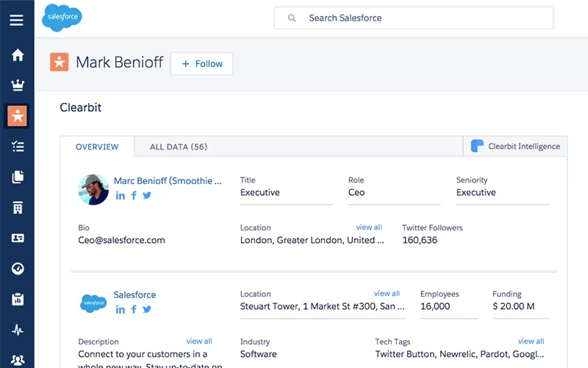Click the Steuart Tower address text
The height and width of the screenshot is (368, 588).
click(x=322, y=306)
